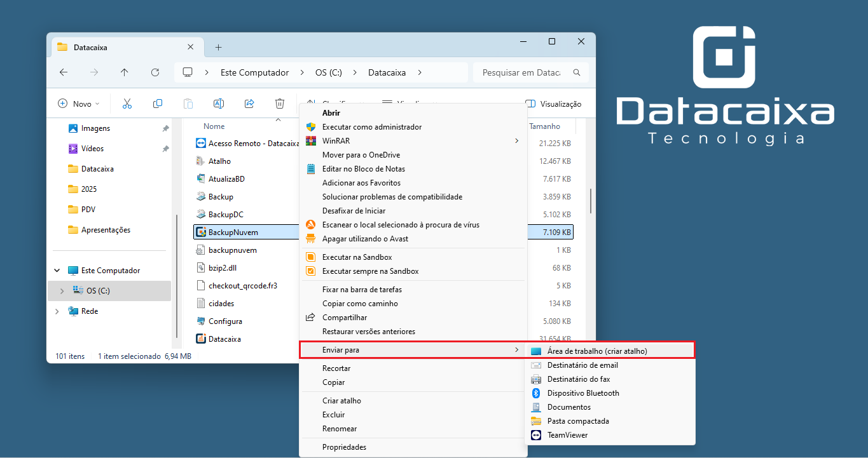Screen dimensions: 868x458
Task: Select the BackupNuvem file icon
Action: 201,232
